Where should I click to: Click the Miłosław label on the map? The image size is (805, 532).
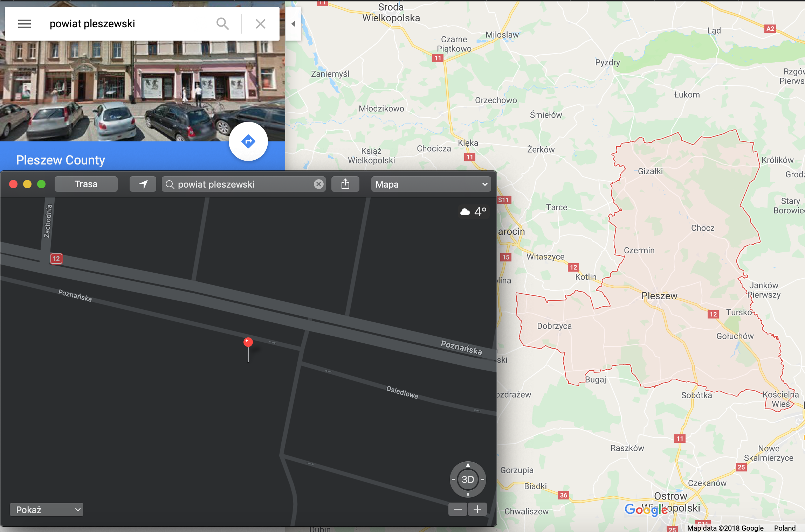tap(502, 35)
